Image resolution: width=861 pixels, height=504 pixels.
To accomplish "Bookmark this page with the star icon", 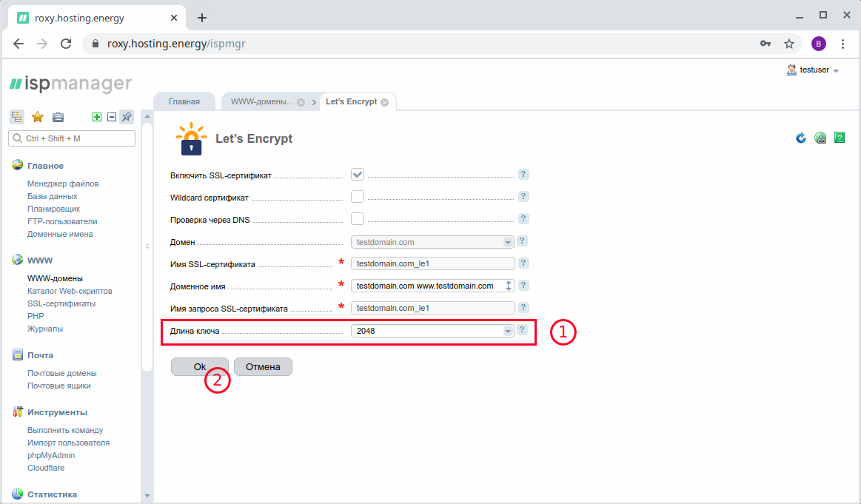I will point(789,44).
